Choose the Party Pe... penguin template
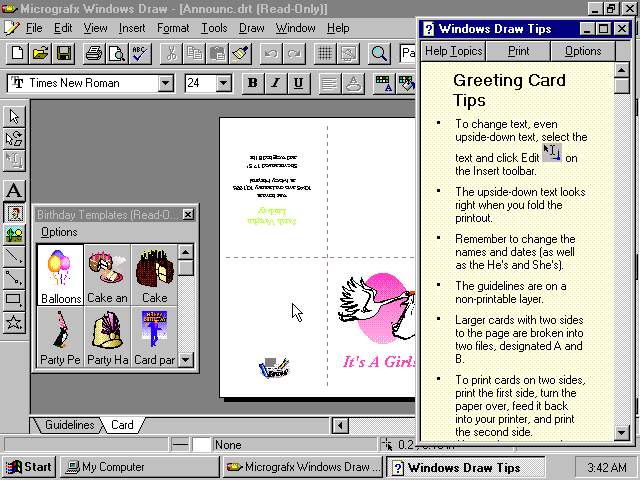This screenshot has width=640, height=480. (x=60, y=337)
